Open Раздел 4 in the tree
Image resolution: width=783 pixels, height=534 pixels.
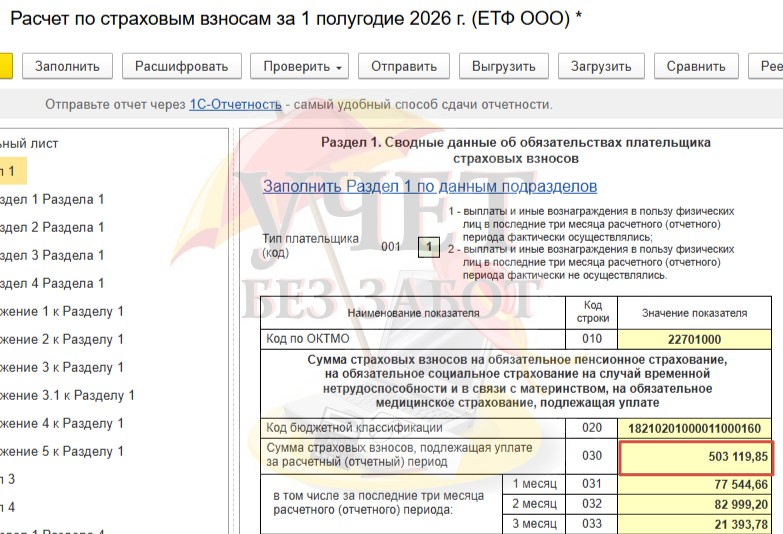[x=7, y=507]
